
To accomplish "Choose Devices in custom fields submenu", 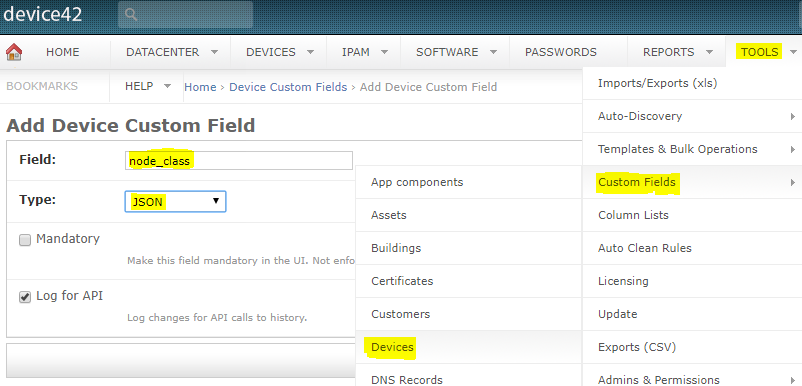I will pyautogui.click(x=469, y=347).
